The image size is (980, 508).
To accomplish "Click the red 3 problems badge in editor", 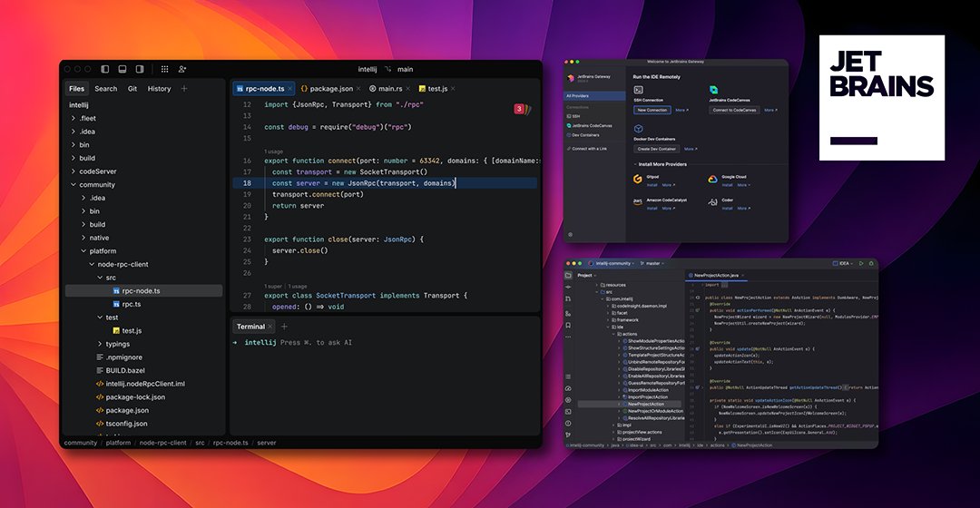I will click(x=519, y=109).
